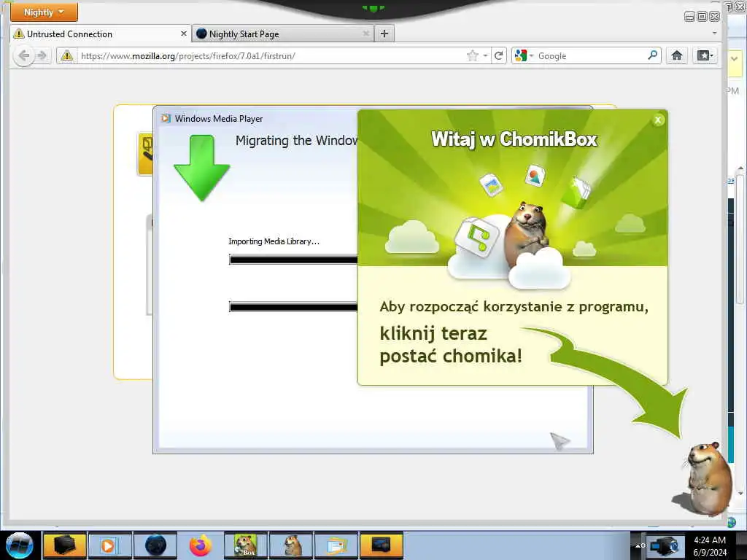Open the hamster icon in the taskbar
The height and width of the screenshot is (560, 747).
tap(291, 545)
